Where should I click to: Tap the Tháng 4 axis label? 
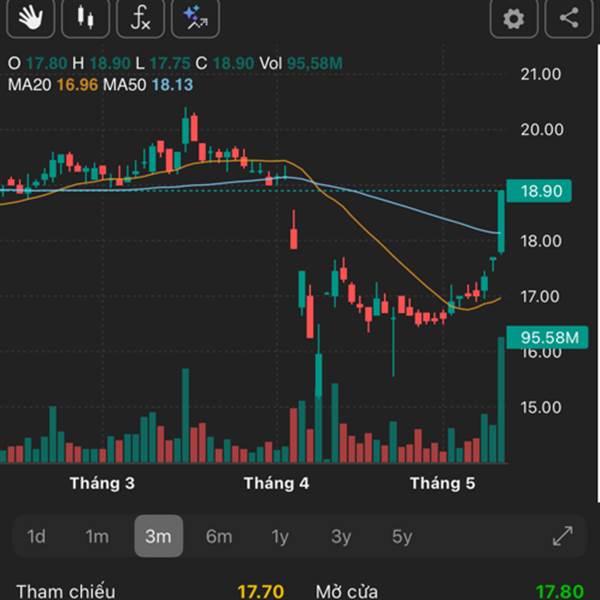pos(276,483)
